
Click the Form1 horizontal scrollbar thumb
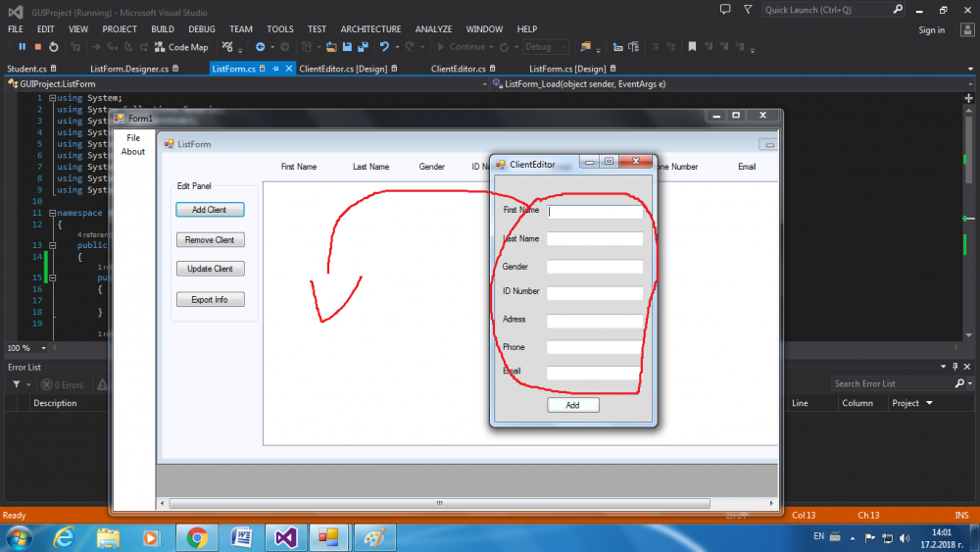[439, 503]
